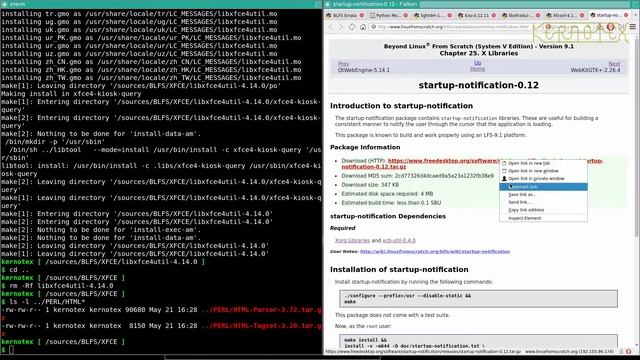Screen dimensions: 640x360
Task: Follow the 'Up' navigation link
Action: [478, 63]
